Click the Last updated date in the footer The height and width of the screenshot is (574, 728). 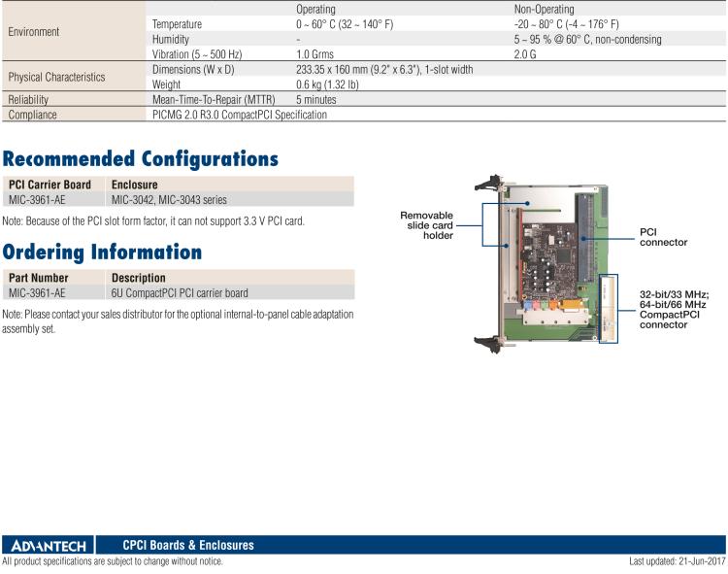pyautogui.click(x=677, y=561)
